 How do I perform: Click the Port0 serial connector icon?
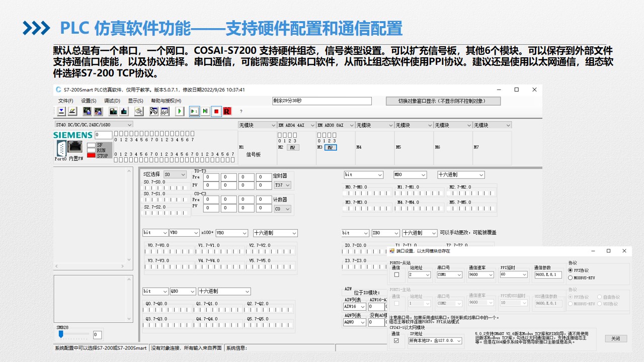point(61,148)
